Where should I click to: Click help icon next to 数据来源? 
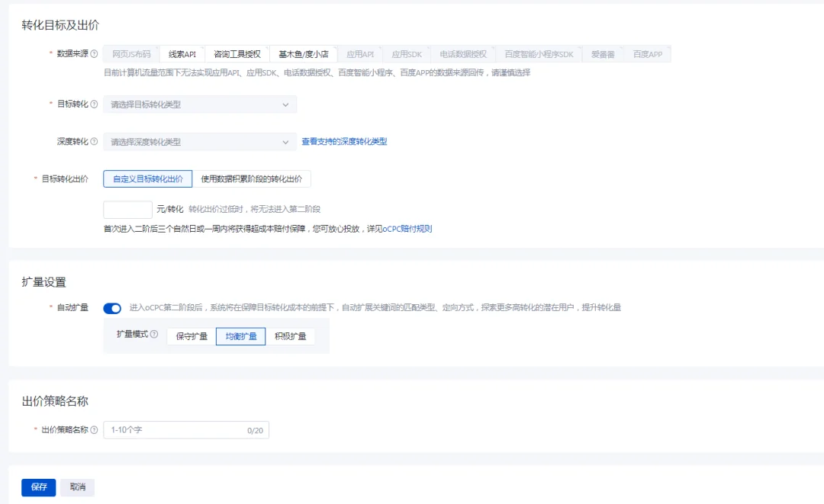point(94,53)
